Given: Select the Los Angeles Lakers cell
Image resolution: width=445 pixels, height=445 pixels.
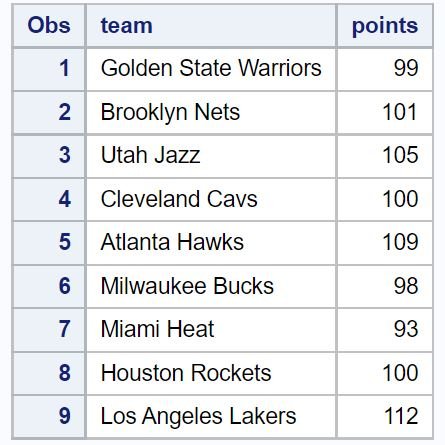Looking at the screenshot, I should point(211,417).
